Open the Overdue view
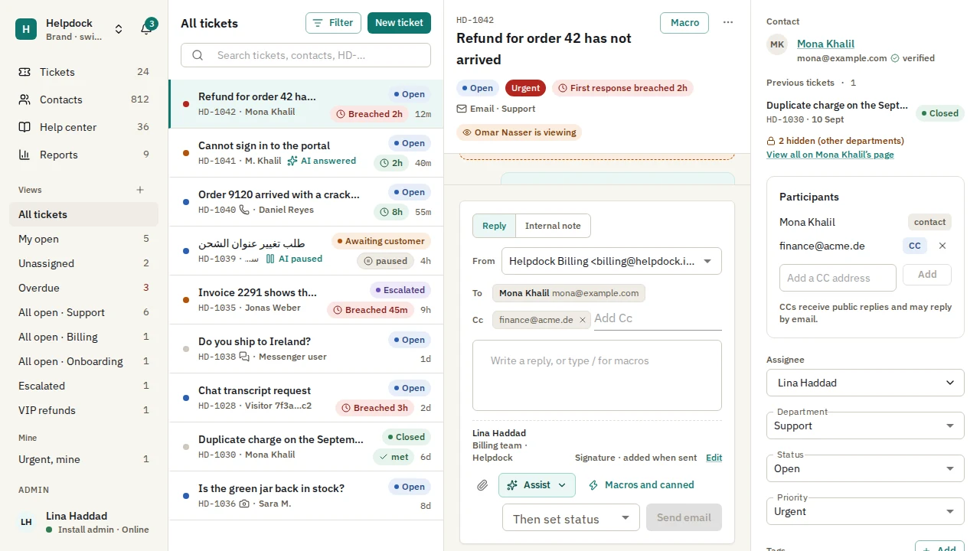This screenshot has height=551, width=980. (83, 288)
